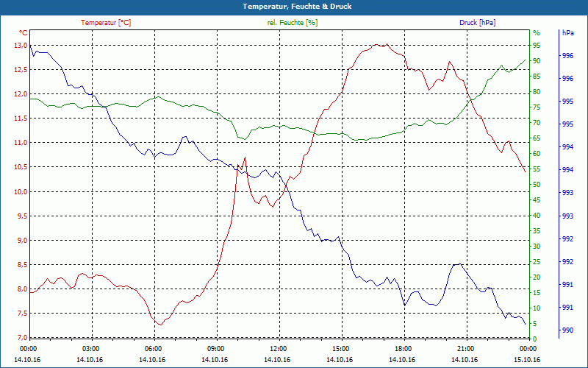Click the "50" humidity axis tick
The width and height of the screenshot is (588, 368).
[537, 185]
